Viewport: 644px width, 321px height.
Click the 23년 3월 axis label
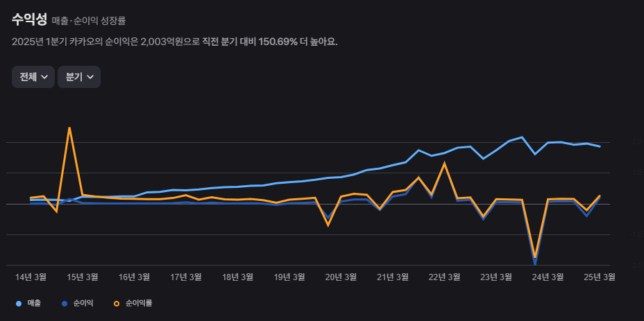click(x=496, y=277)
